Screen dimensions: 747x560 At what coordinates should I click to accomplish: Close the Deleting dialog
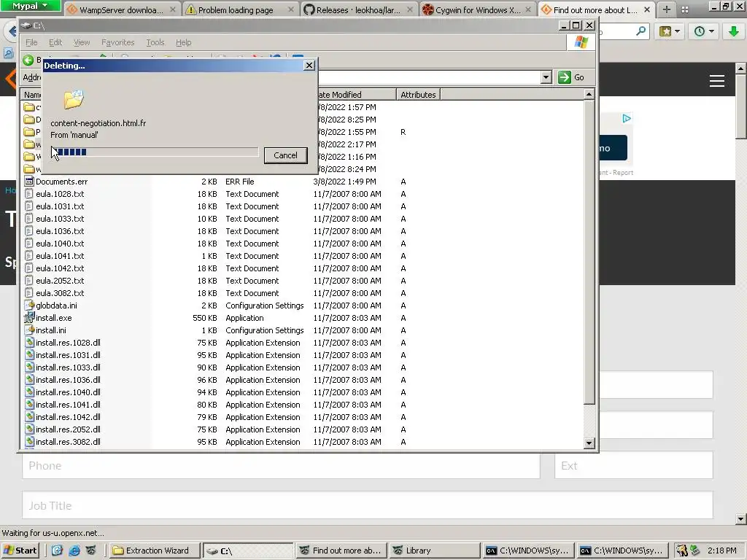coord(309,65)
